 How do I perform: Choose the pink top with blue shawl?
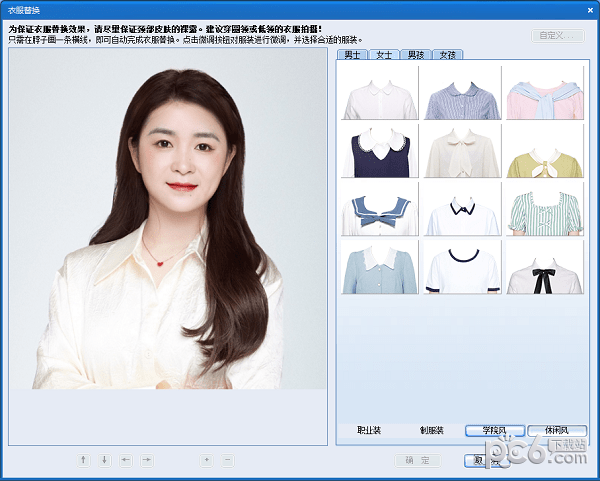tap(544, 94)
